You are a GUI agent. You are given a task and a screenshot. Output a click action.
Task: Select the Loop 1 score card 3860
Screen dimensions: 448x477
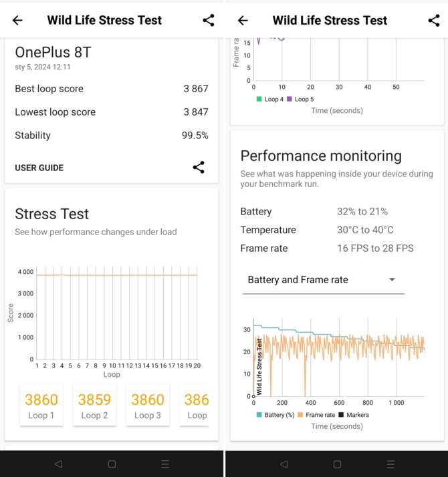pyautogui.click(x=41, y=406)
